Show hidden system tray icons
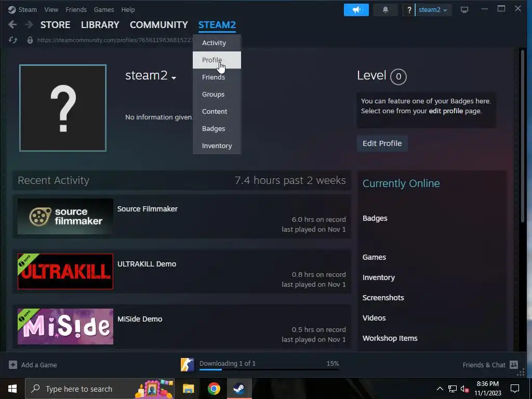Image resolution: width=532 pixels, height=399 pixels. click(440, 389)
